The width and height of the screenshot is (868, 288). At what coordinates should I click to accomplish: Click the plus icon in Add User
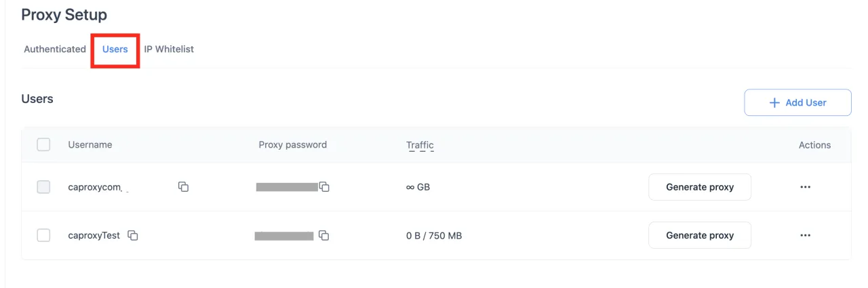coord(774,103)
